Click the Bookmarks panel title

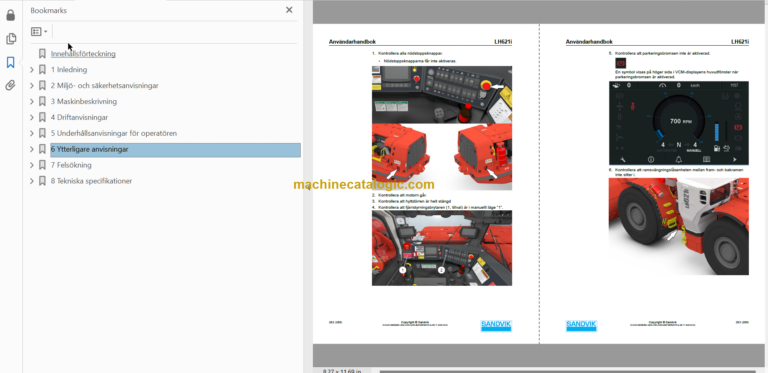point(48,10)
